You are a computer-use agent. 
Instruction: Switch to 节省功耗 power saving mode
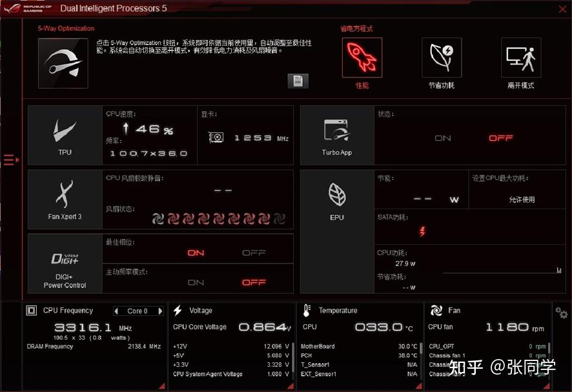(x=442, y=58)
